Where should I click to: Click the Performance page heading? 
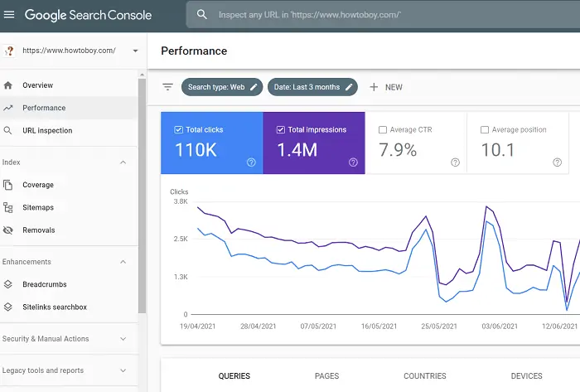(x=194, y=51)
